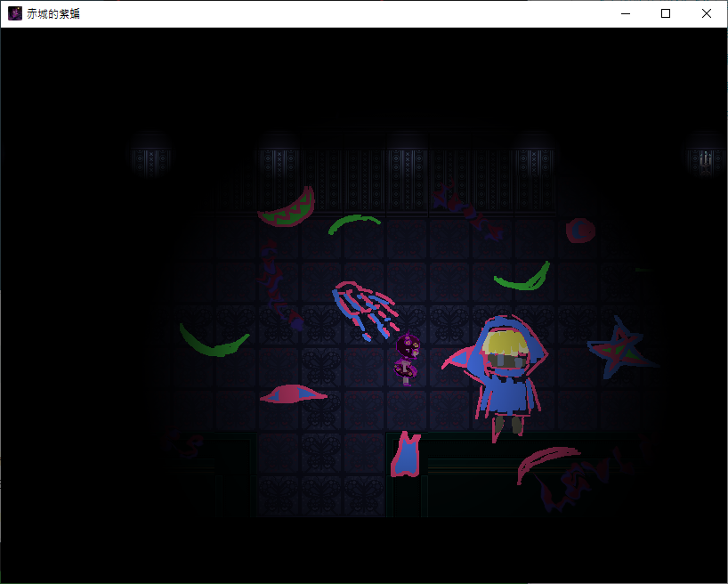Select the small purple player character

click(408, 359)
